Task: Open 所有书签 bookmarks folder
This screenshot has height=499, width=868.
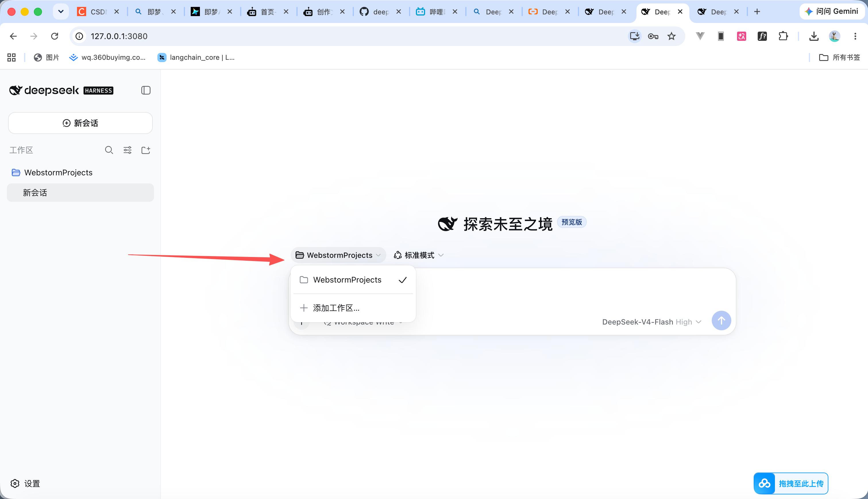Action: [840, 57]
